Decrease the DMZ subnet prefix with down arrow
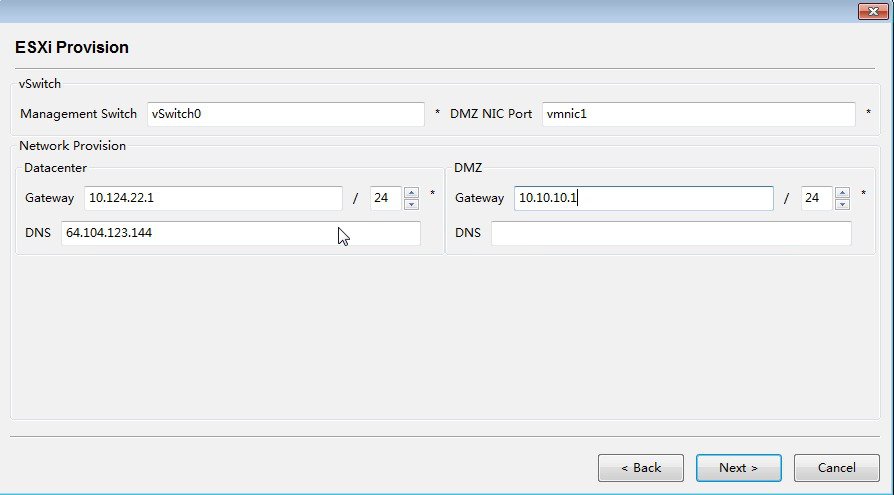Image resolution: width=894 pixels, height=495 pixels. [842, 204]
